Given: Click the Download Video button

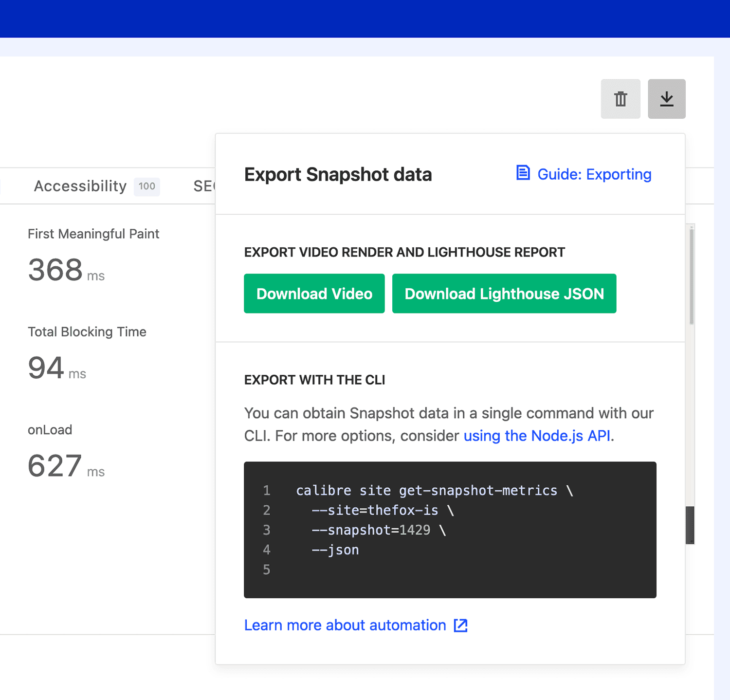Looking at the screenshot, I should (x=314, y=294).
